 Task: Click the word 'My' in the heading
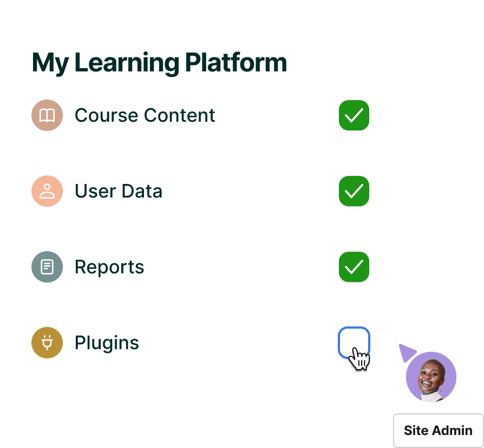pos(50,63)
